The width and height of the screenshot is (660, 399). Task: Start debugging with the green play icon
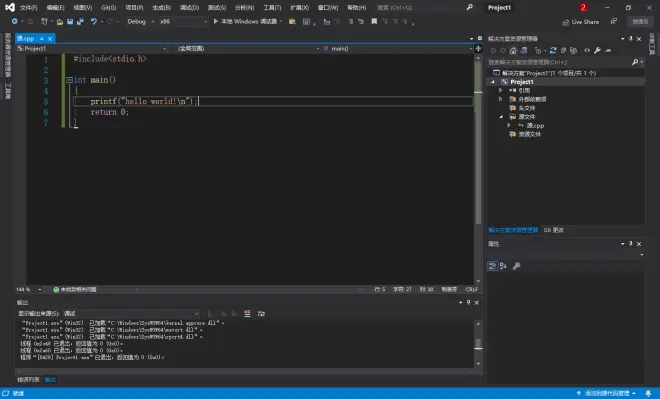216,21
